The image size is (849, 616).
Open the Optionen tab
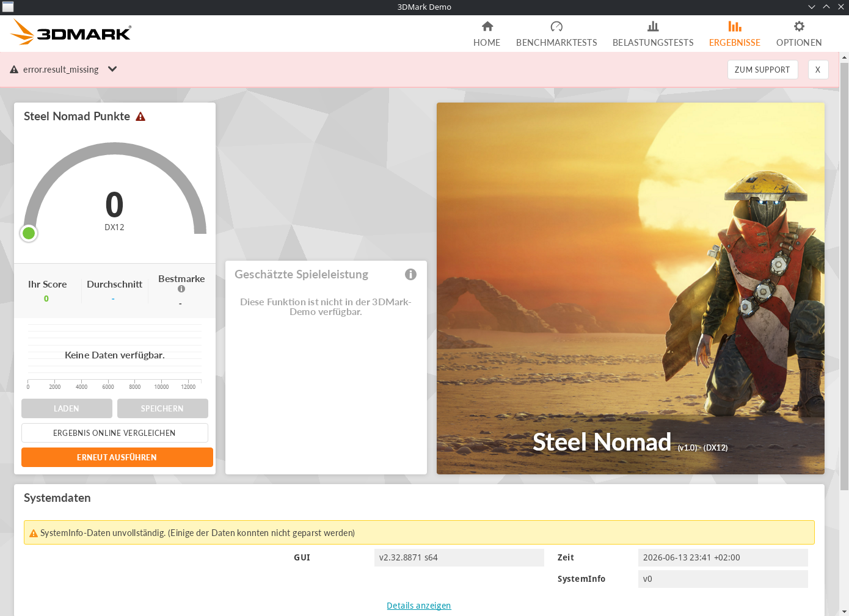[x=799, y=34]
